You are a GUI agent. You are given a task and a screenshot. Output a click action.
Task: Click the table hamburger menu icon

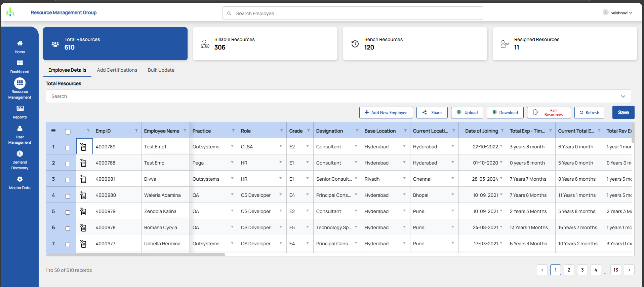pyautogui.click(x=53, y=131)
